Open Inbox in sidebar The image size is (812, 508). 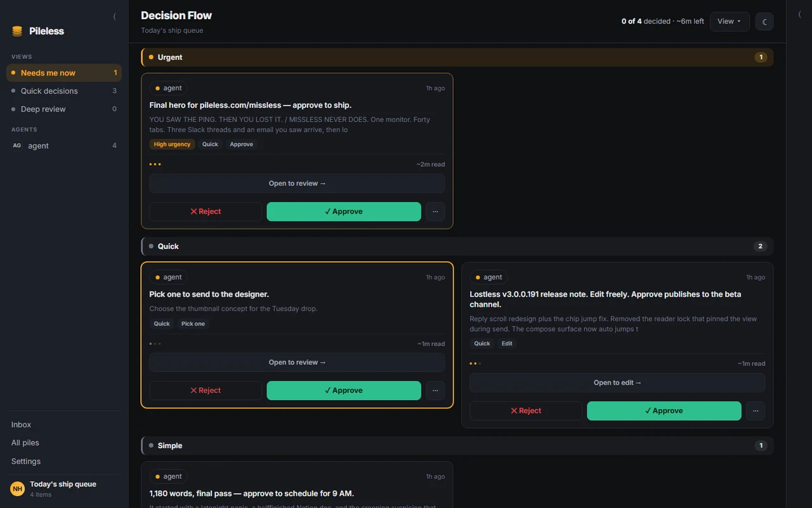tap(64, 425)
